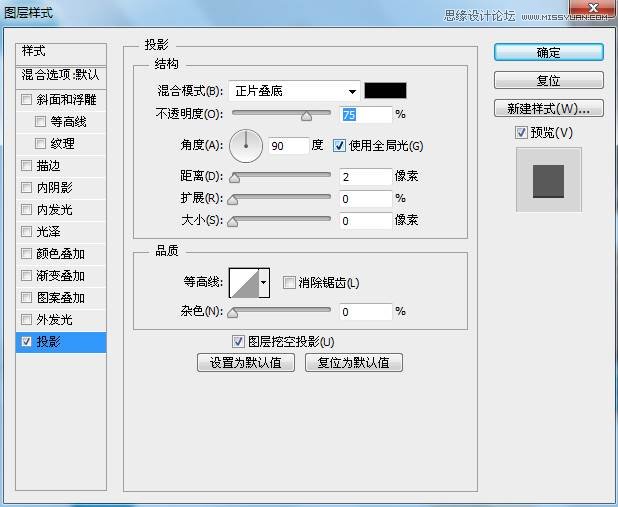Close the 图层样式 dialog window
Screen dimensions: 618x507
592,9
